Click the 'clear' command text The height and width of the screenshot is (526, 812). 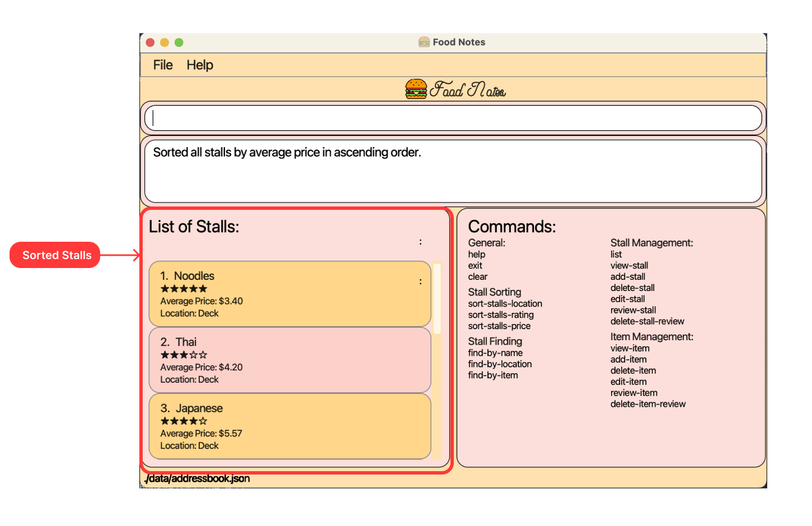click(478, 276)
